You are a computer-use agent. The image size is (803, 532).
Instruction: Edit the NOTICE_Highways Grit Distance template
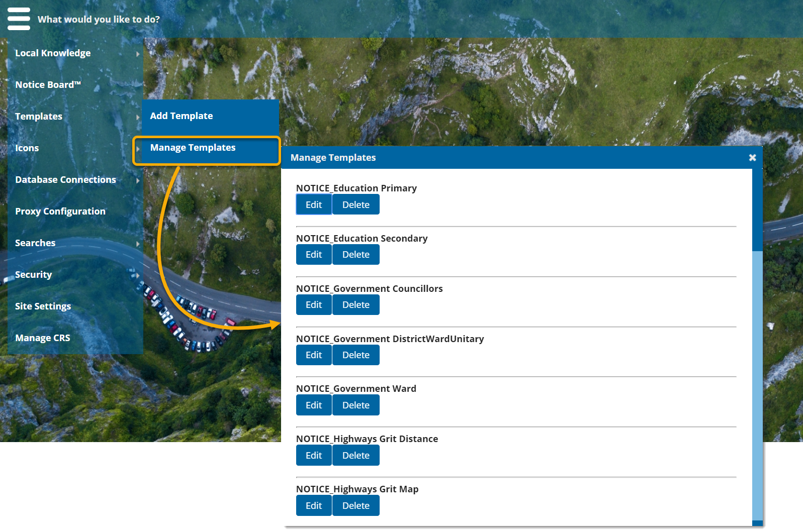(314, 456)
